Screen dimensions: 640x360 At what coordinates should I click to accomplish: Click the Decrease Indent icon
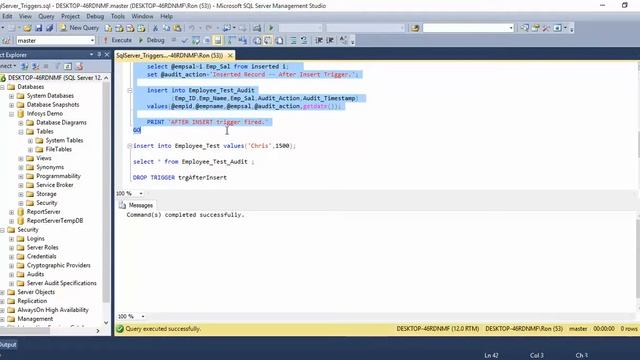319,40
